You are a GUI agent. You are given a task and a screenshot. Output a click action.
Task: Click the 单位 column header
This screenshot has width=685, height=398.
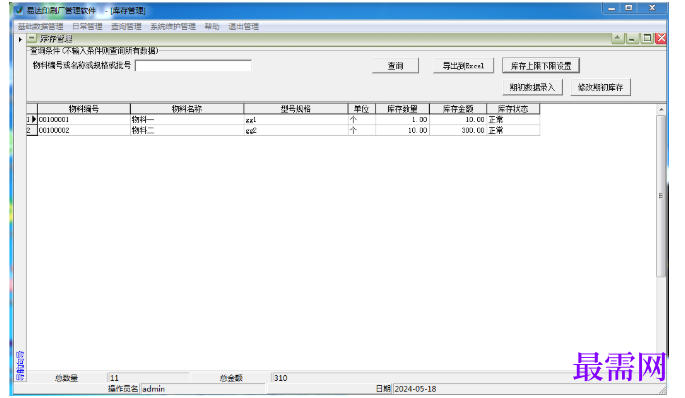[x=362, y=109]
